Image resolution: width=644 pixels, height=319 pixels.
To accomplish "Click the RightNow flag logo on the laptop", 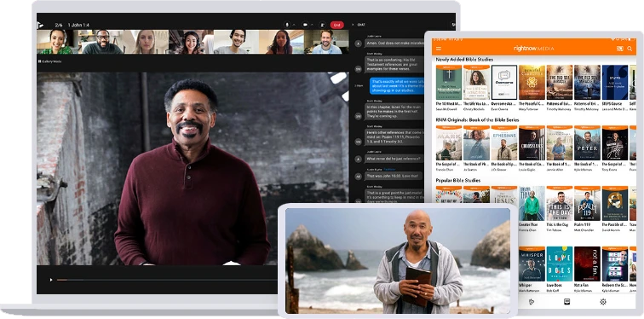I will 40,25.
